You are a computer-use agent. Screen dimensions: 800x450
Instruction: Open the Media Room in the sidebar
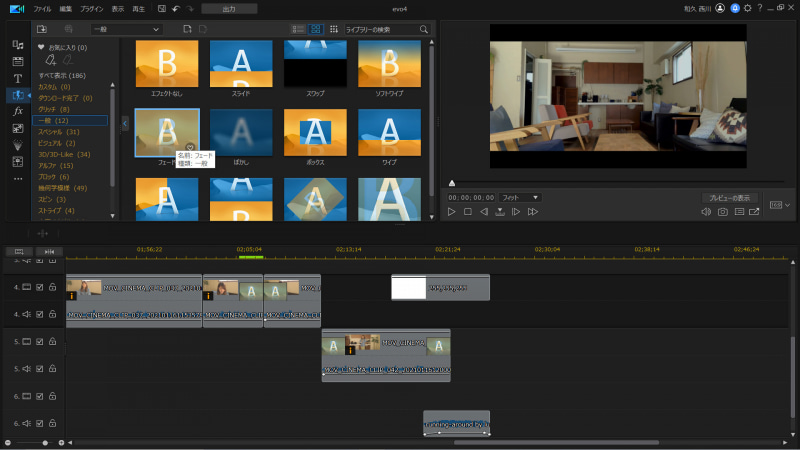tap(18, 45)
